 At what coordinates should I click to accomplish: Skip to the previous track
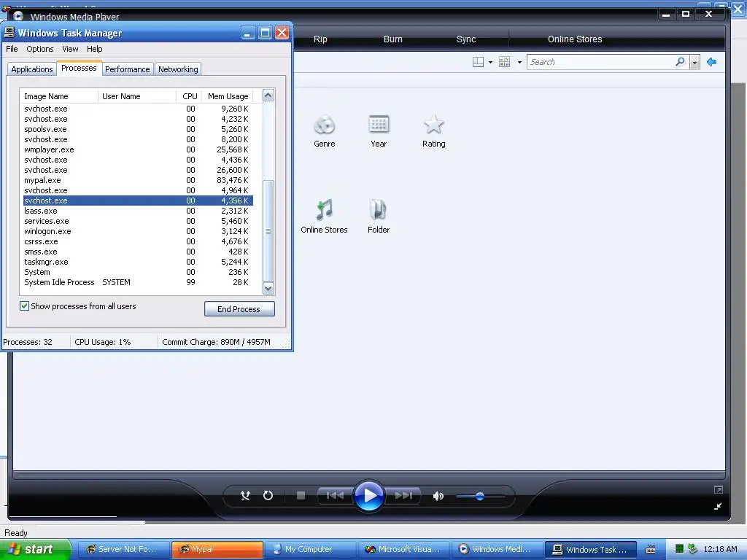pos(334,496)
